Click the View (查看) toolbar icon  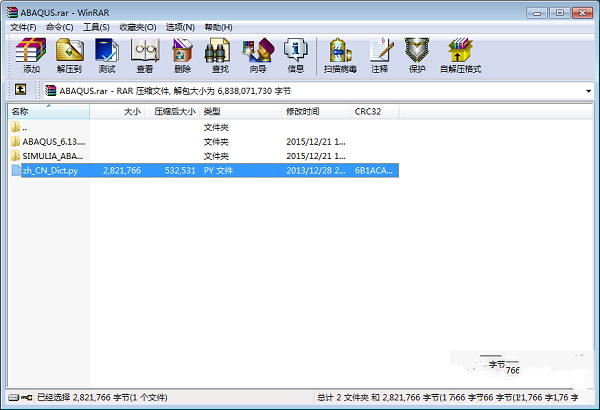click(x=144, y=50)
